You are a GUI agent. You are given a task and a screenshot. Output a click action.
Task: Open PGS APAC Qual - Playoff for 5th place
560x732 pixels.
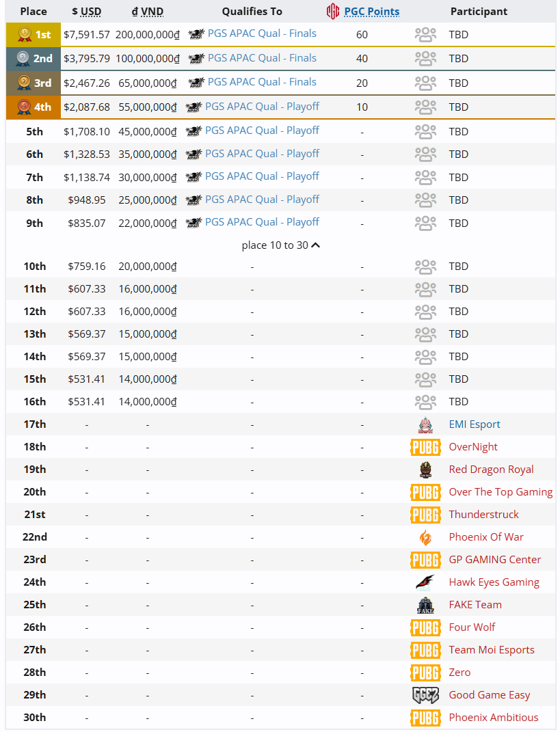[262, 131]
